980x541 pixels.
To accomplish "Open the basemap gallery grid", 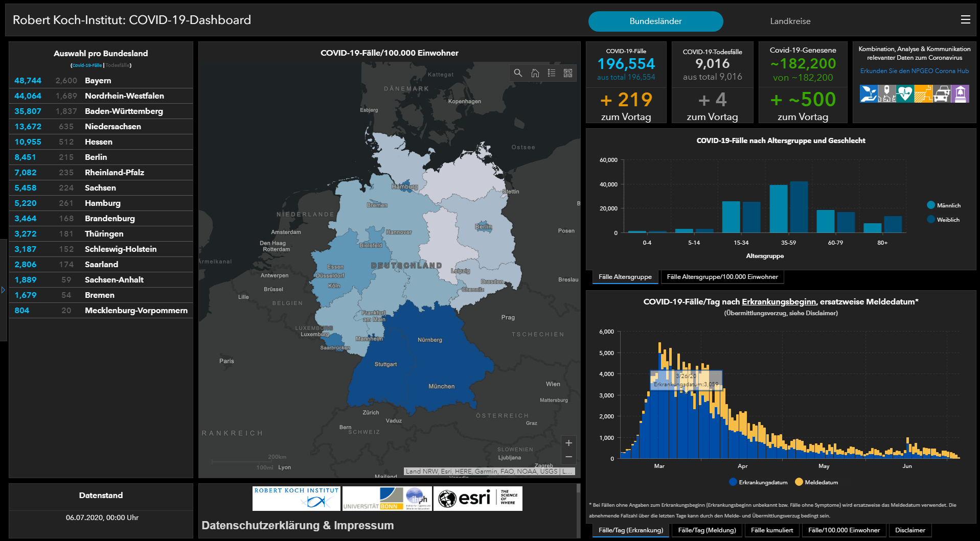I will click(x=567, y=73).
